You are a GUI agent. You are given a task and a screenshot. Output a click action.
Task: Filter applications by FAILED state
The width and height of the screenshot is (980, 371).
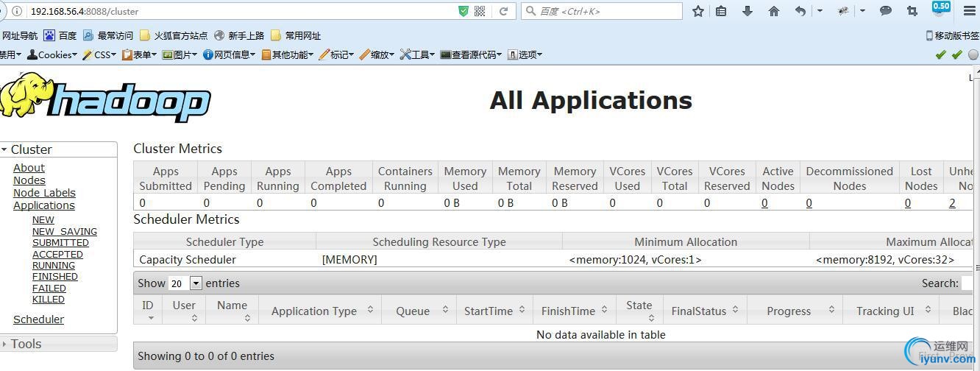[49, 289]
